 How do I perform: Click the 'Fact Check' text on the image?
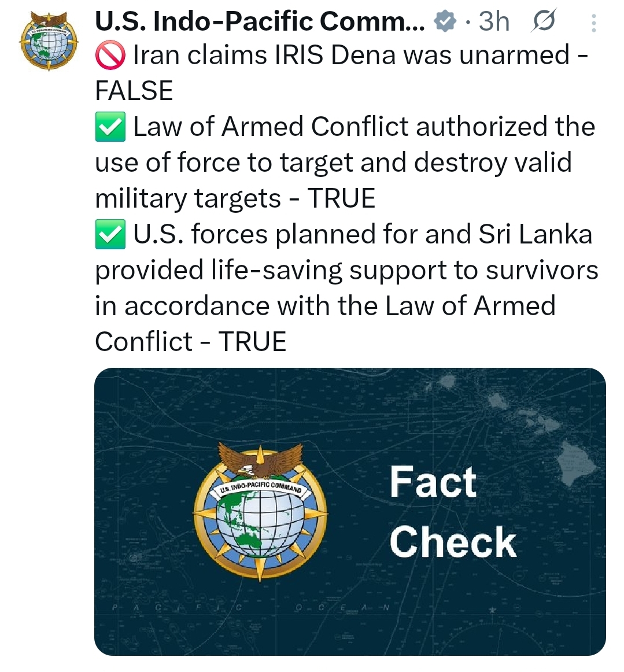tap(453, 512)
